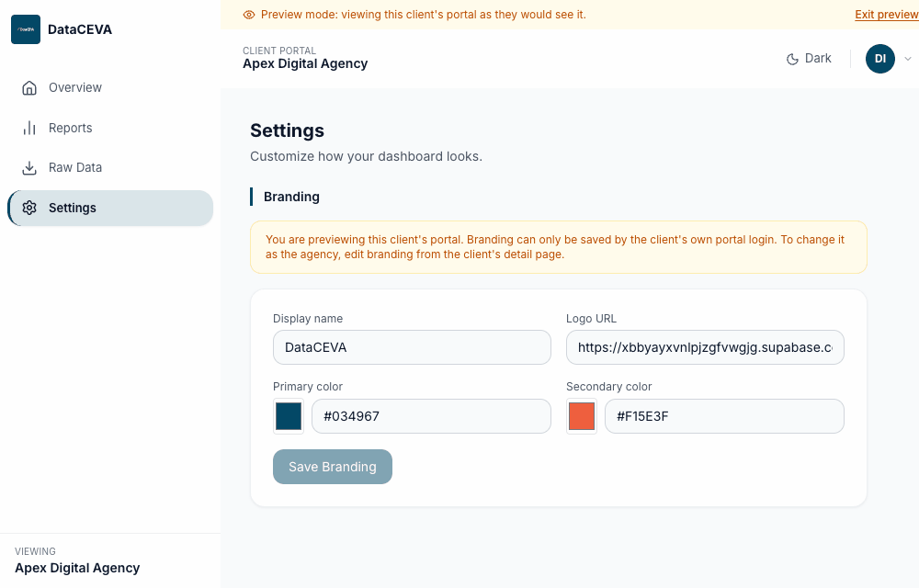
Task: Click the Display name label
Action: [x=308, y=319]
